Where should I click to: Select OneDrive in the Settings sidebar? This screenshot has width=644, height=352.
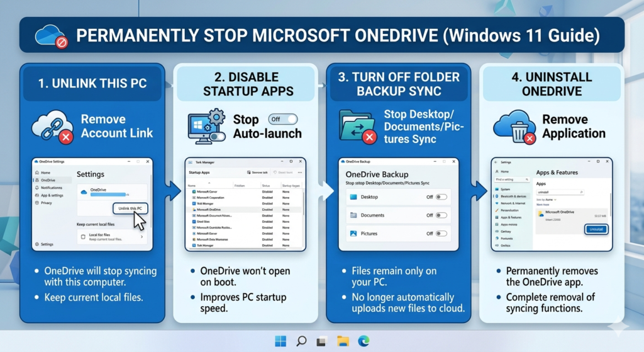click(x=53, y=180)
